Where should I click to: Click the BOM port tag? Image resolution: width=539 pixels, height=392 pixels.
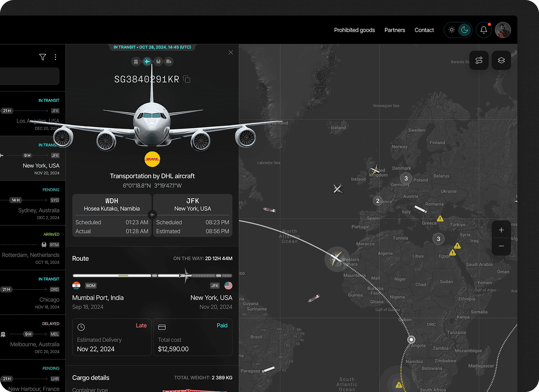(x=91, y=285)
